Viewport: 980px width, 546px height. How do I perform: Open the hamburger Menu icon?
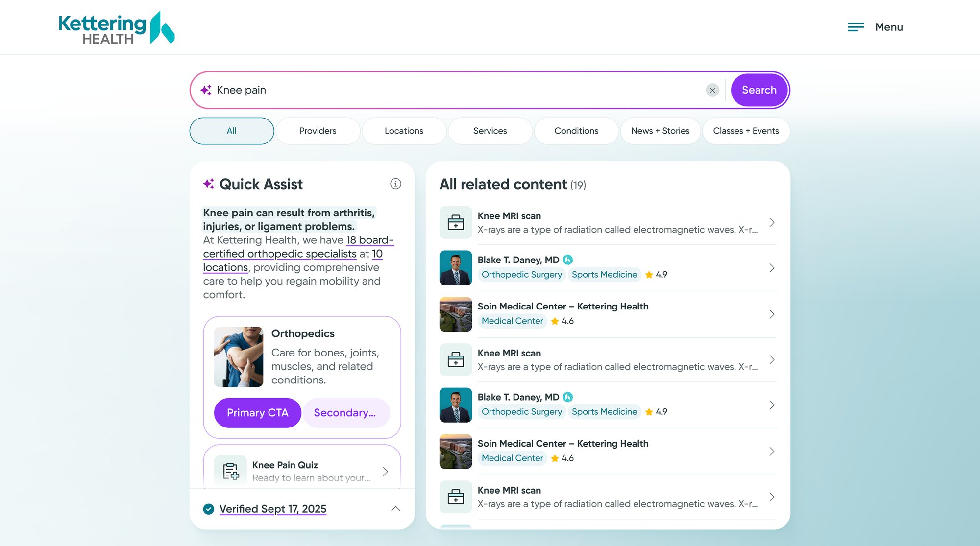coord(856,27)
